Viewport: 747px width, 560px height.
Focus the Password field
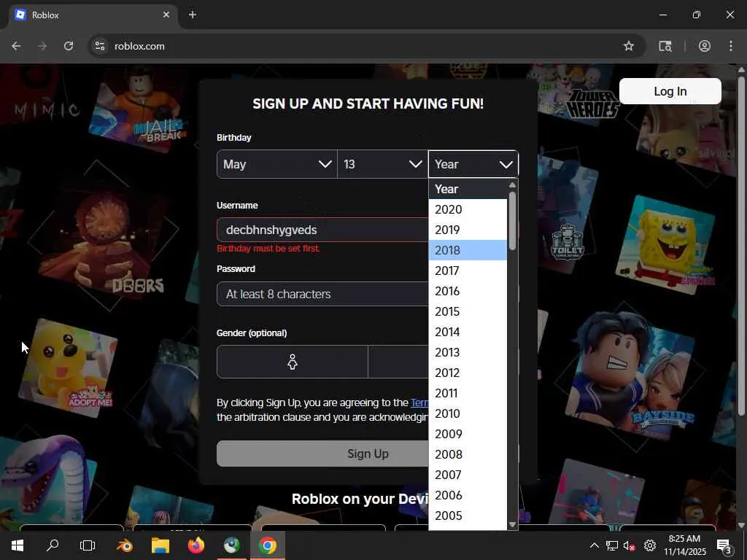click(322, 294)
